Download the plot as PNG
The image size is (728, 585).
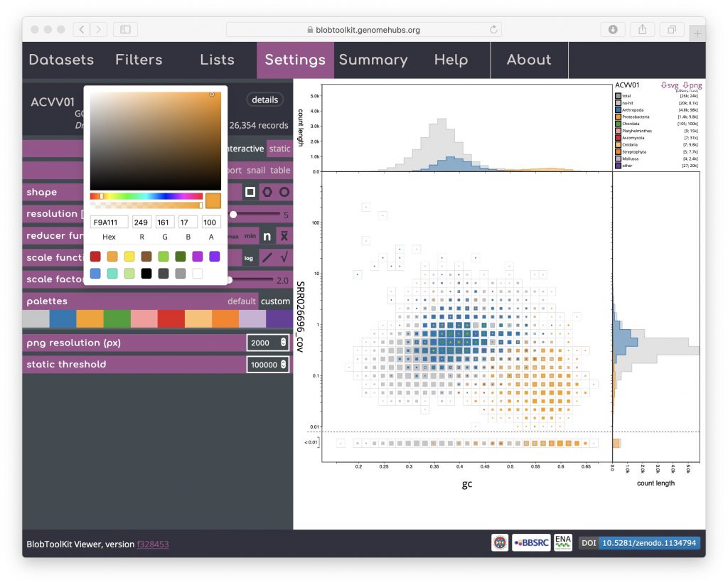(x=692, y=85)
